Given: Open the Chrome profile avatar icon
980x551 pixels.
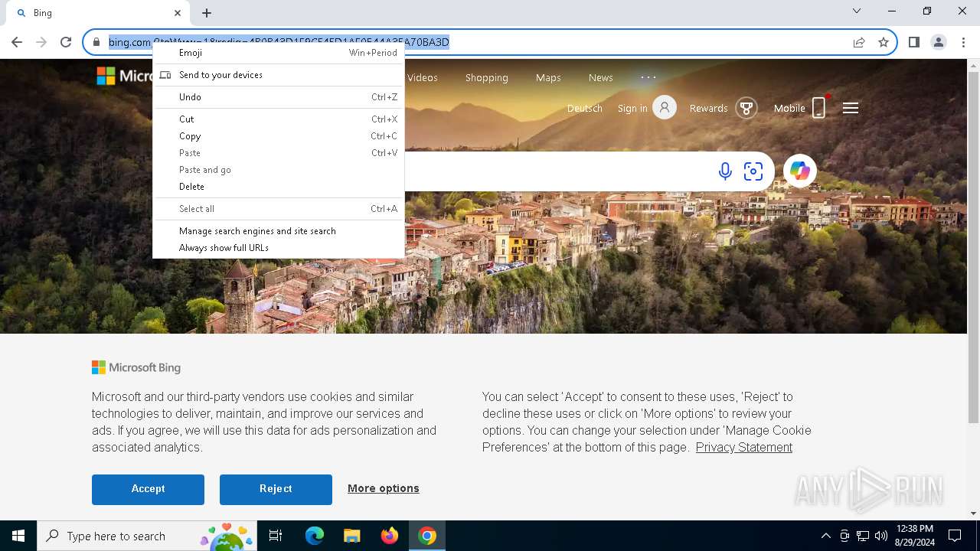Looking at the screenshot, I should (939, 42).
